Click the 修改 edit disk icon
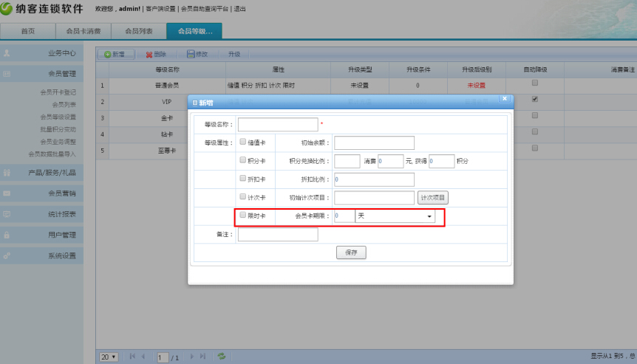637x364 pixels. pos(191,55)
